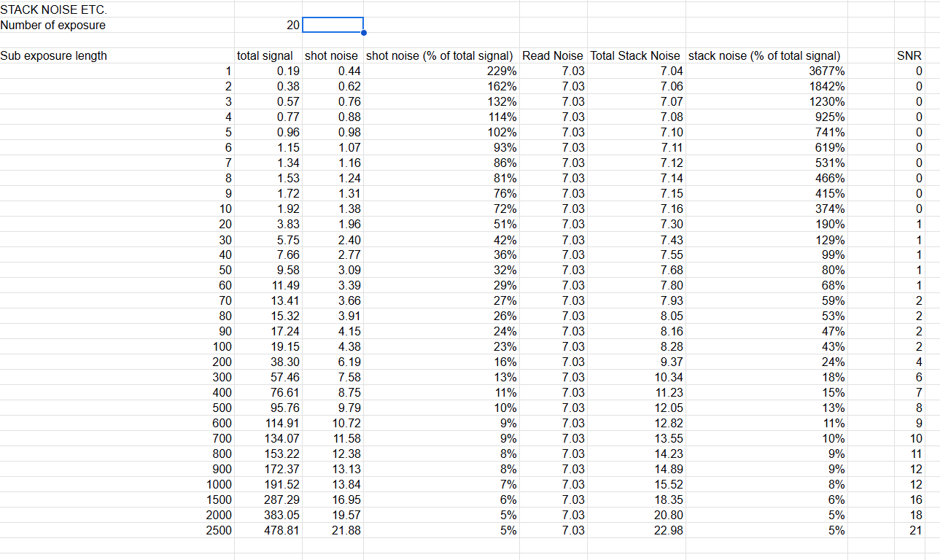Select the 'Total Stack Noise' header cell

point(636,55)
